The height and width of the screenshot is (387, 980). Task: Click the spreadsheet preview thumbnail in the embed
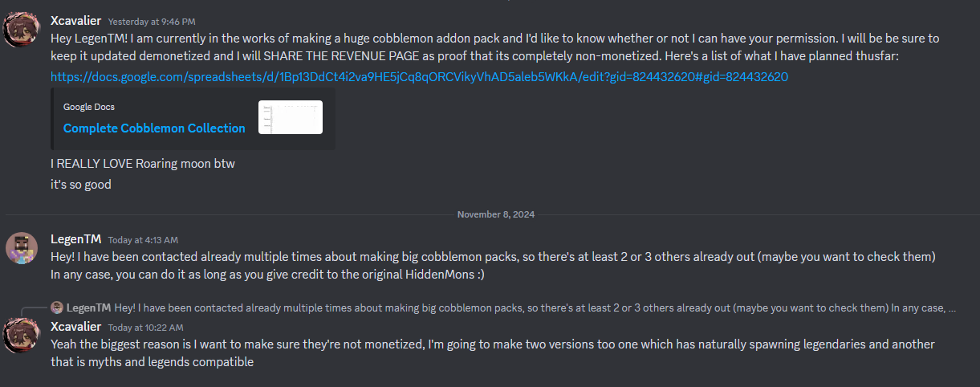(x=291, y=117)
